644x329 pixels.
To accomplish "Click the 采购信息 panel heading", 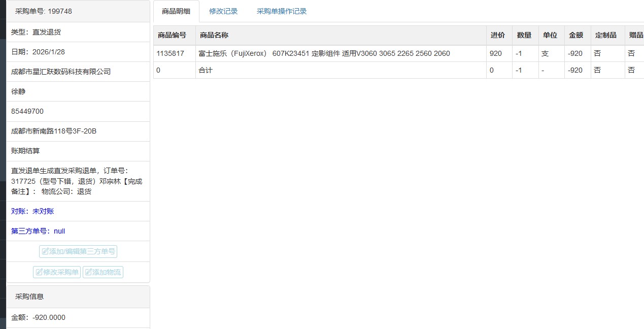I will point(29,297).
